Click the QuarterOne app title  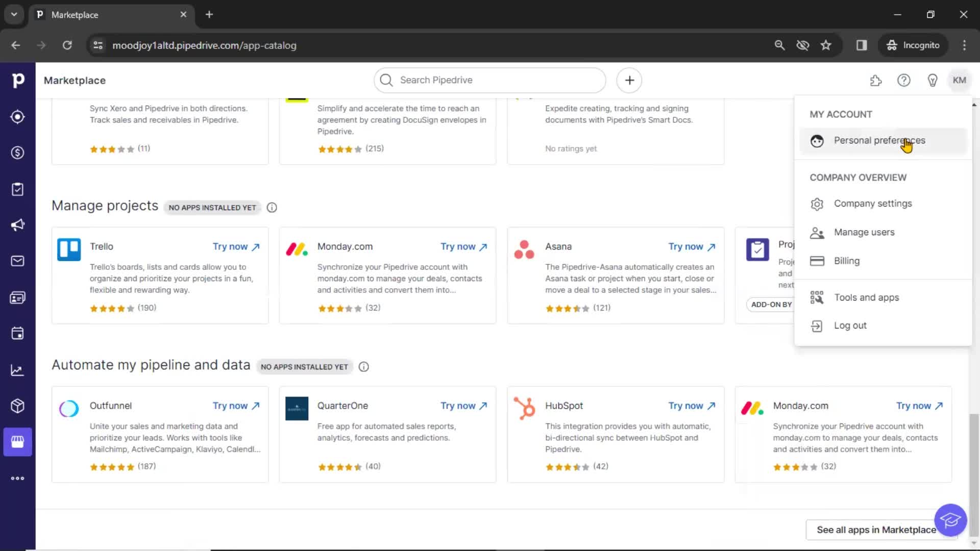pos(342,406)
